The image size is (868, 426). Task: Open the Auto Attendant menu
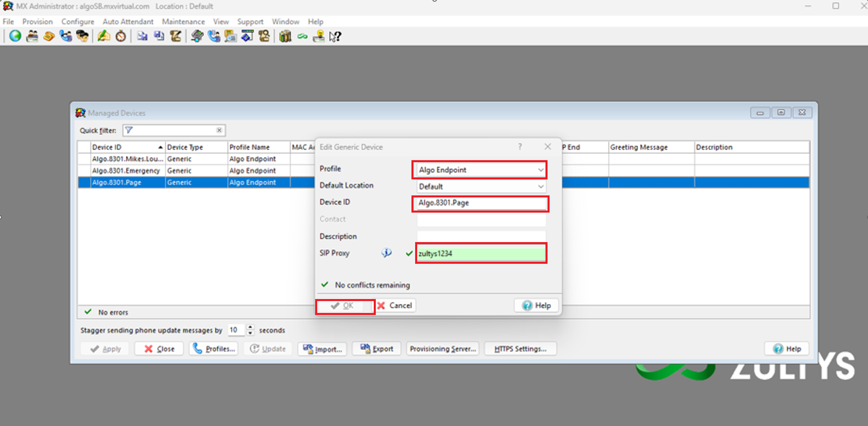[128, 22]
